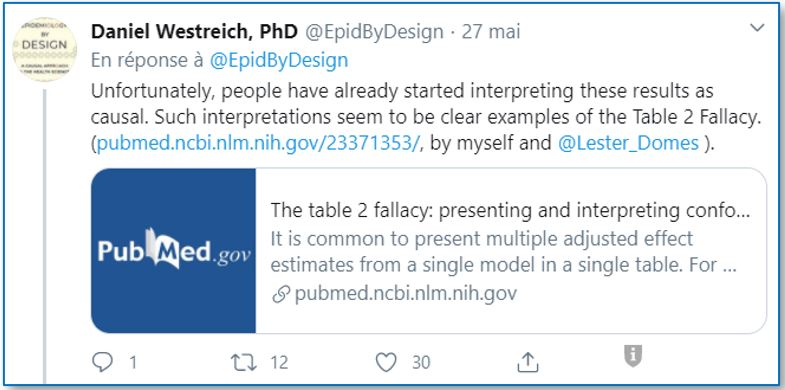Open Daniel Westreich, PhD profile name
785x390 pixels.
[x=195, y=32]
